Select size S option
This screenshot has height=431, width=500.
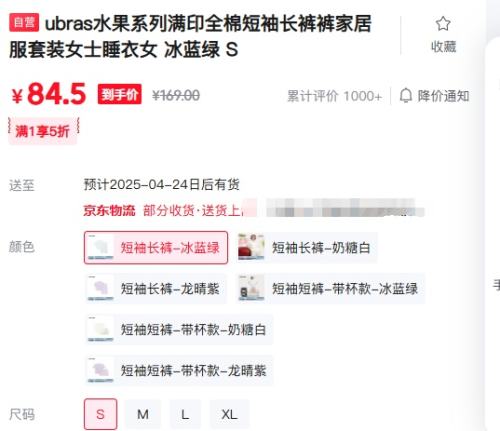pos(100,414)
